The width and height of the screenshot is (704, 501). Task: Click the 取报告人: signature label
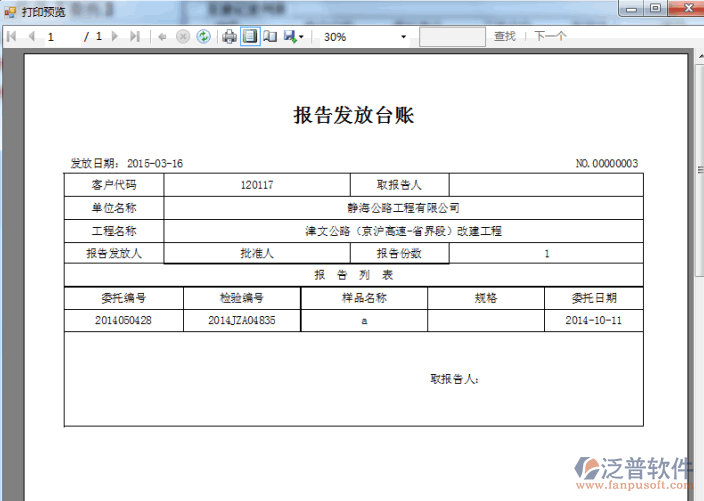pyautogui.click(x=454, y=379)
